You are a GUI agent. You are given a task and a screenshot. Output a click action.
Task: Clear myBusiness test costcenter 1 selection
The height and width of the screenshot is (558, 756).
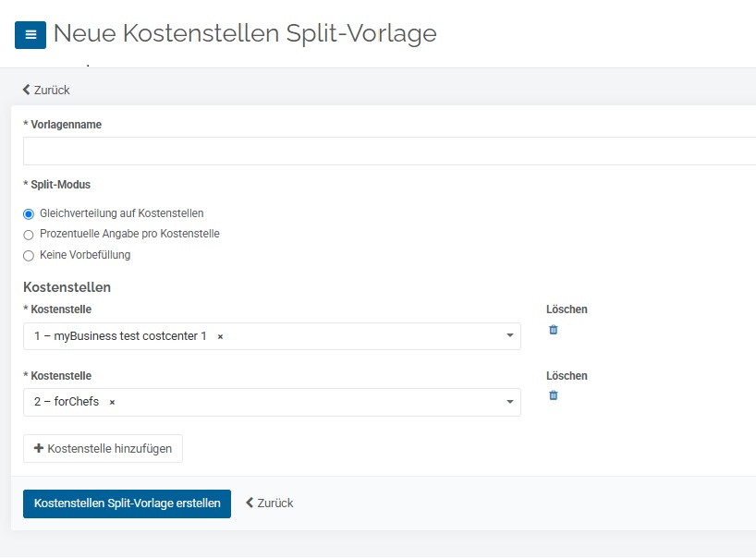pyautogui.click(x=220, y=337)
